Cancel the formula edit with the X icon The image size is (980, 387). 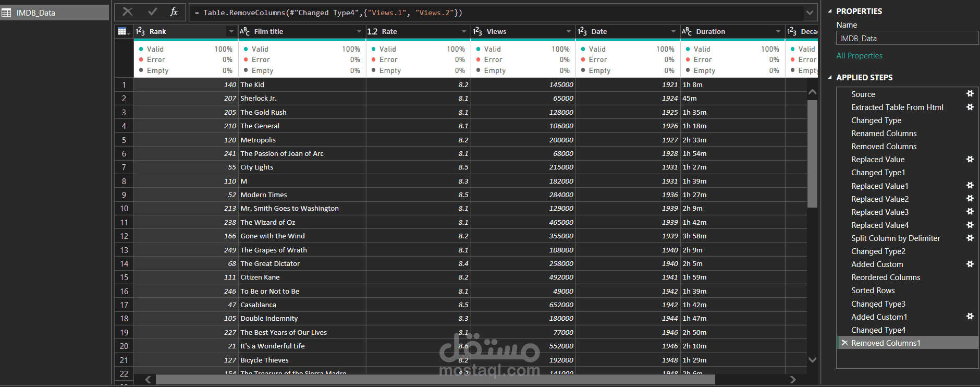[x=128, y=12]
